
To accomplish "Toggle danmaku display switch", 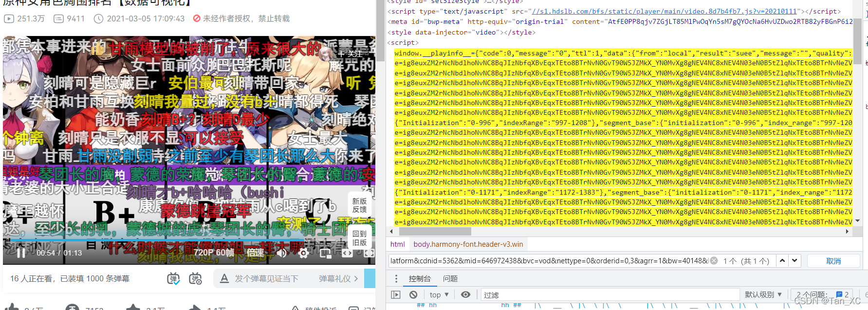I will click(173, 279).
